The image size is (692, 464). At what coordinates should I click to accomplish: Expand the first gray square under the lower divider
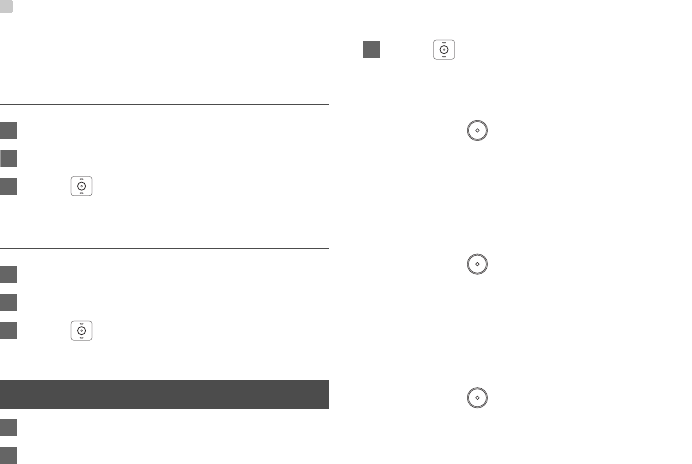[8, 274]
